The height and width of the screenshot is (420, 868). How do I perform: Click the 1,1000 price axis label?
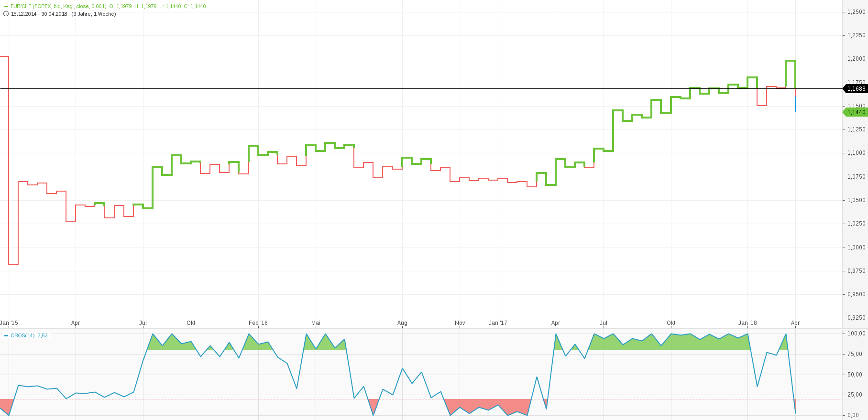point(856,153)
